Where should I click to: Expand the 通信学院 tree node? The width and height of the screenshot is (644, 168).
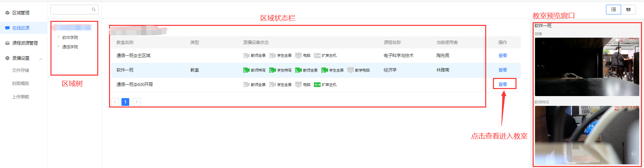click(x=59, y=47)
